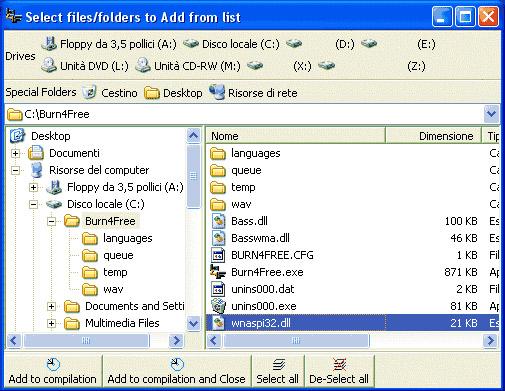
Task: Open Unità CD-RW (M:) drive
Action: coord(188,66)
